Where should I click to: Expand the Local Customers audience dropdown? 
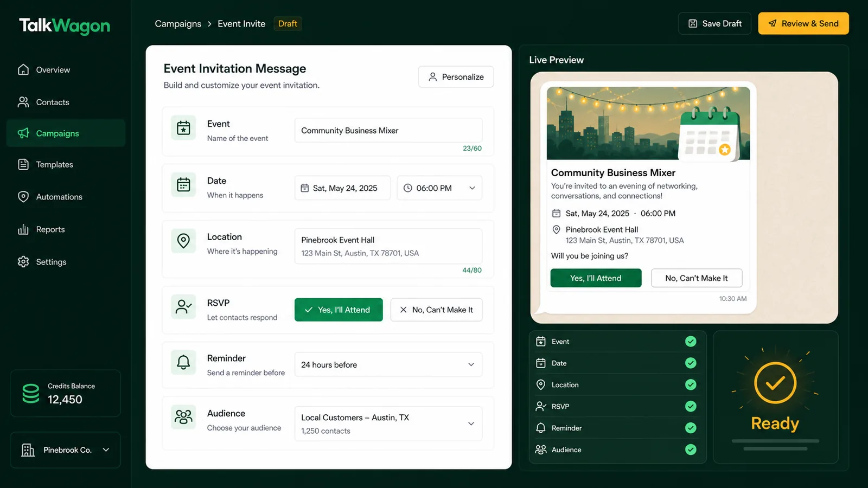pos(388,424)
